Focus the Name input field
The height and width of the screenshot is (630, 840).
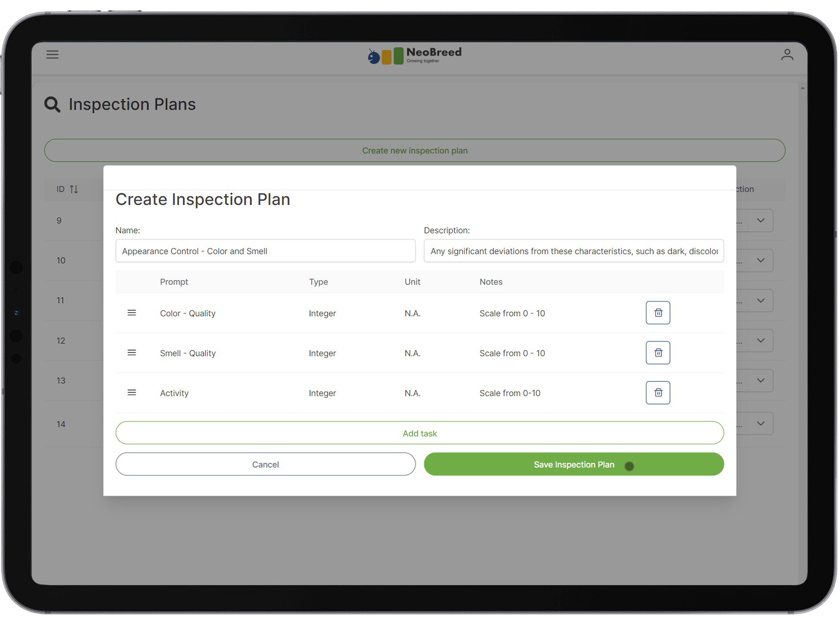[x=265, y=252]
